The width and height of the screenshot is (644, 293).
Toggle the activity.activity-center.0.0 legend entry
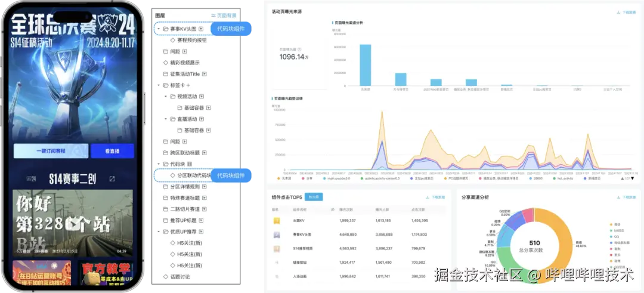(380, 178)
